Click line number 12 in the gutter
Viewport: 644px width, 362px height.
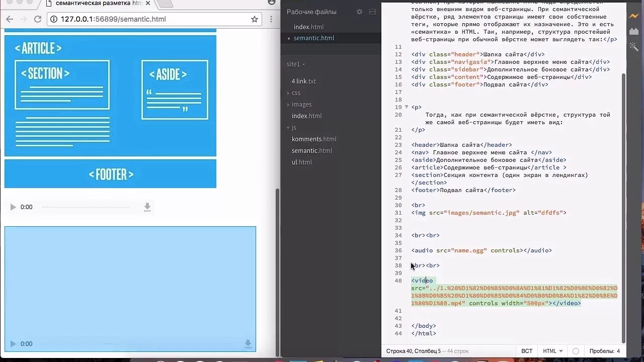click(x=398, y=54)
